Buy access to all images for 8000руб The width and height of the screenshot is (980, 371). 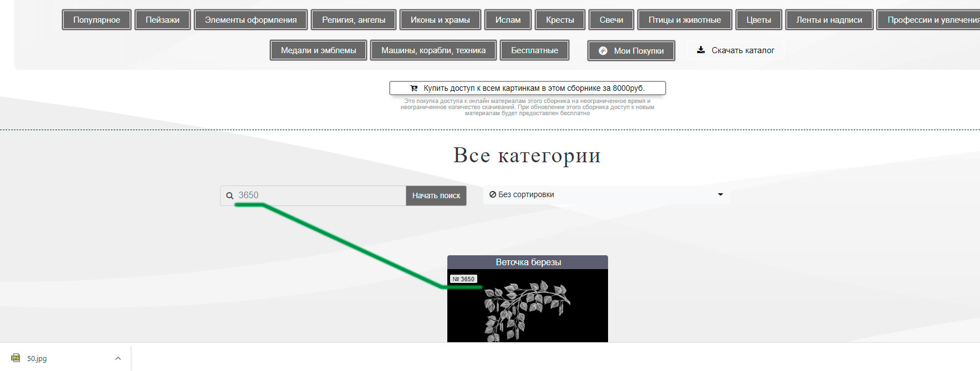point(528,88)
